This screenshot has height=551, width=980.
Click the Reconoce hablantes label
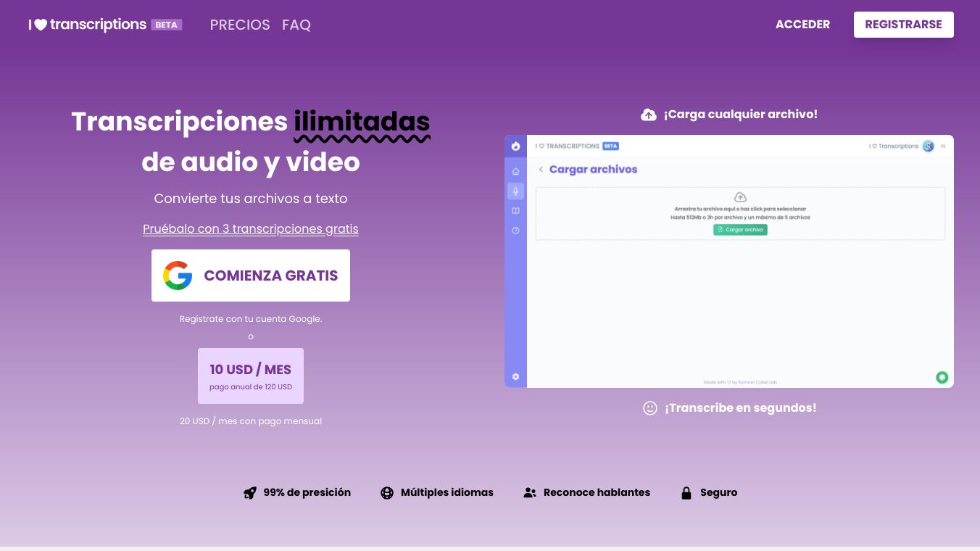(597, 493)
